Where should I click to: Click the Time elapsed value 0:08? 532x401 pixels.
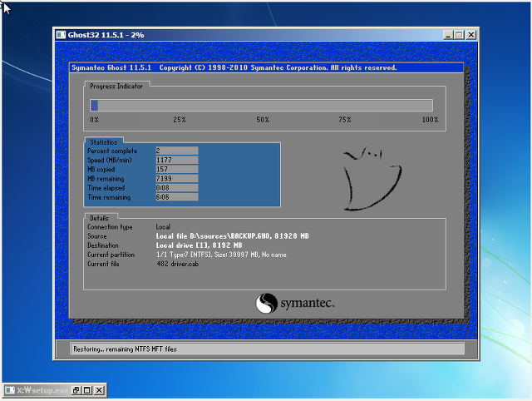tap(177, 188)
